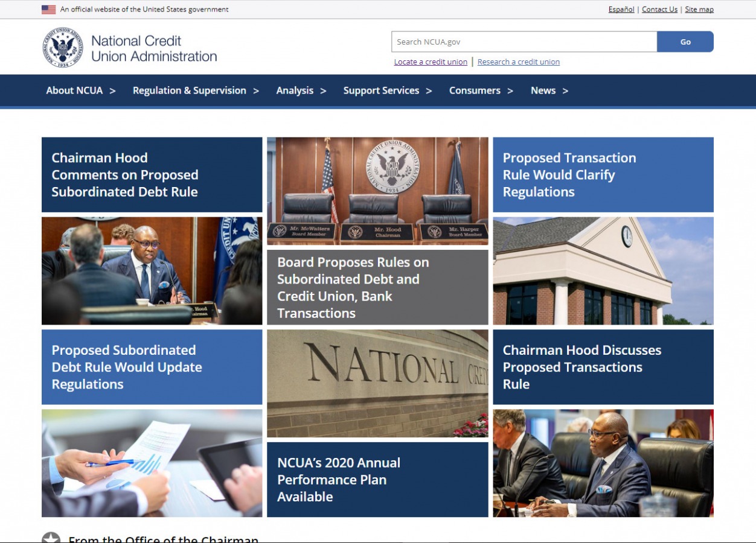Open the Regulation & Supervision menu
Viewport: 756px width, 543px height.
point(190,91)
